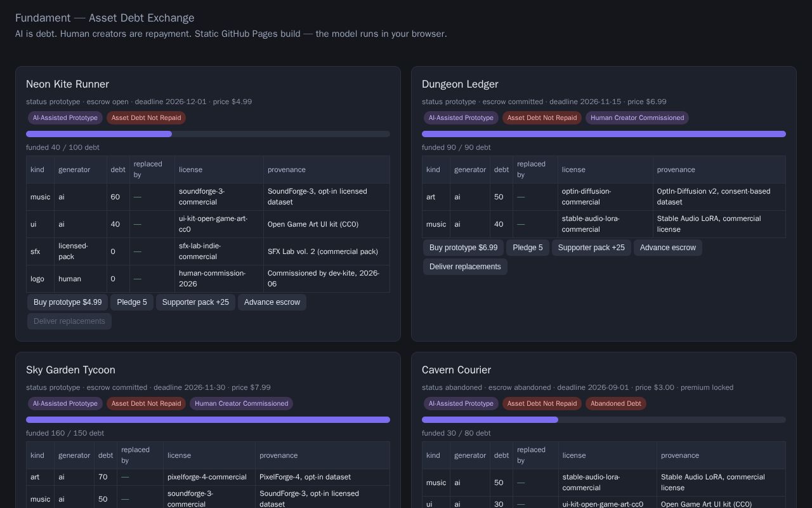Click 'funded 160 / 150 debt' text
Screen dimensions: 812x508
(x=65, y=433)
